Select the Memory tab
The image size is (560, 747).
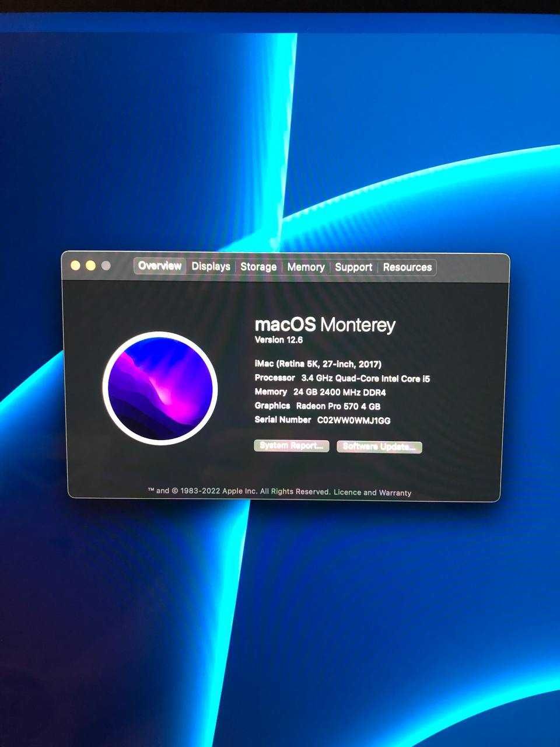306,267
